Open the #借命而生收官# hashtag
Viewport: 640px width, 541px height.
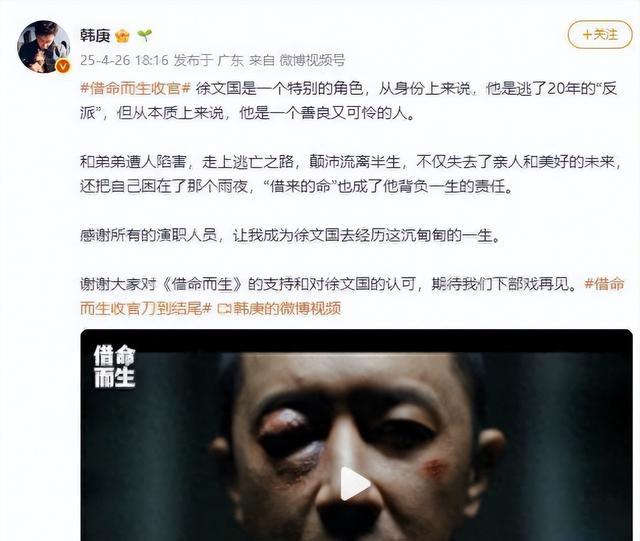tap(136, 88)
